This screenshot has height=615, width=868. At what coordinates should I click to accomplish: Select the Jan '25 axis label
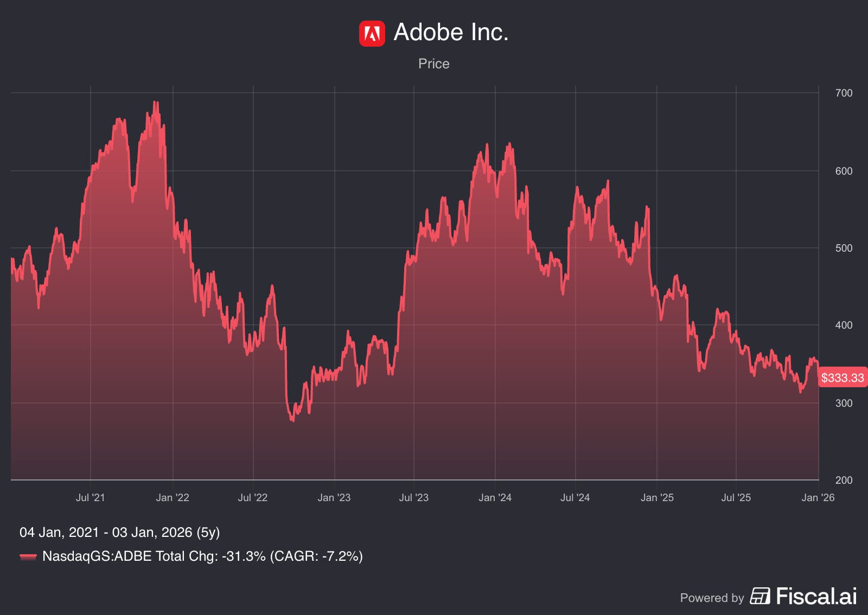(x=657, y=497)
